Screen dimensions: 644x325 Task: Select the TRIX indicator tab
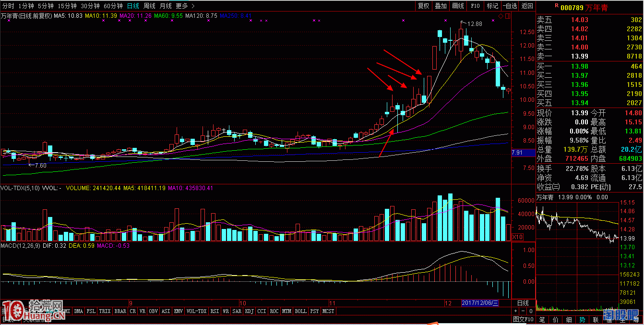(105, 311)
